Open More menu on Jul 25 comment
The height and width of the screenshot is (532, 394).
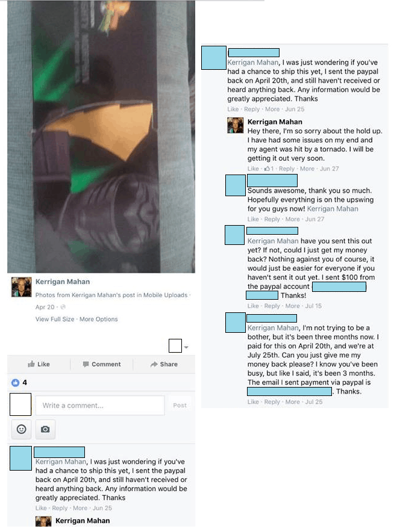click(292, 402)
